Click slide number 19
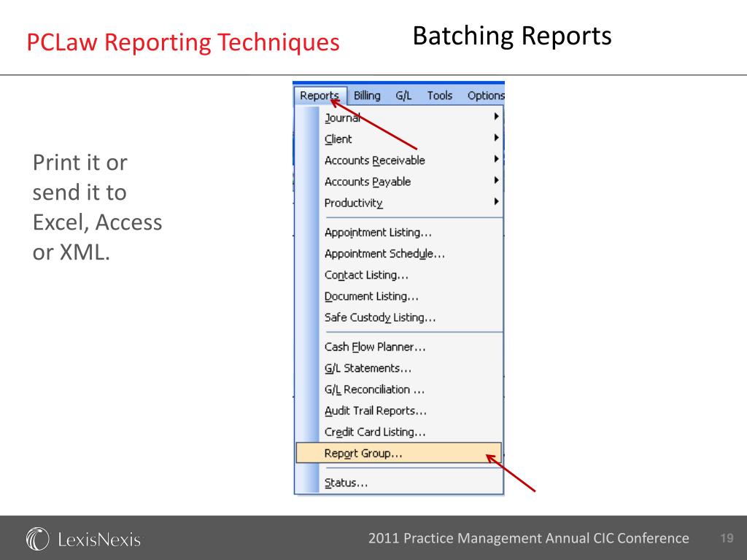 coord(727,538)
